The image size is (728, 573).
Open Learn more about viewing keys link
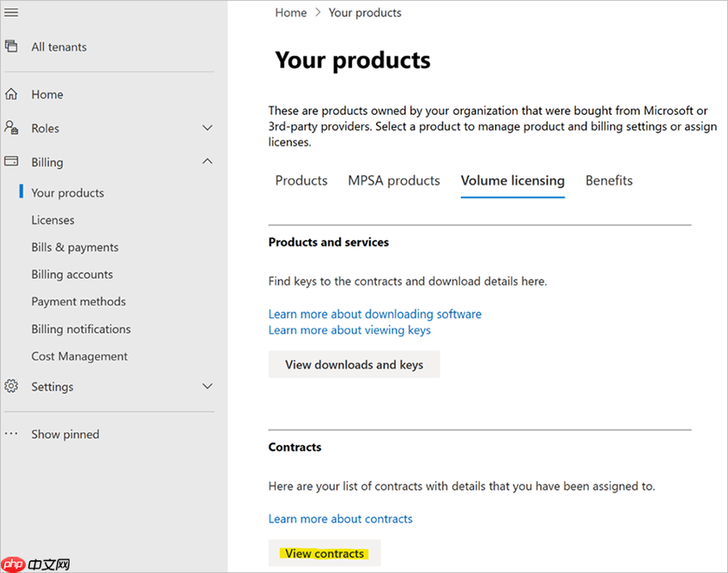coord(349,330)
